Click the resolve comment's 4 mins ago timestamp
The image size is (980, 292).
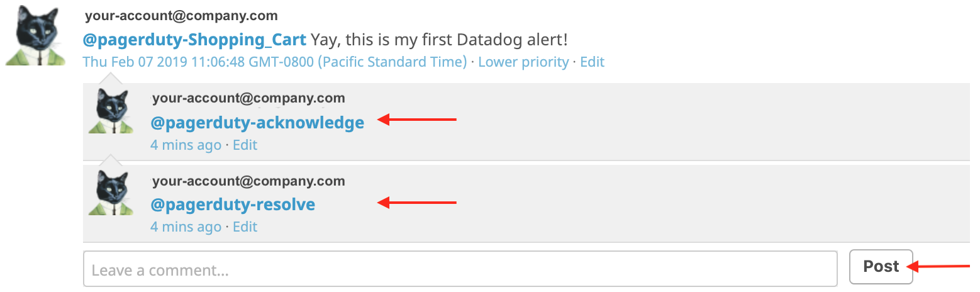(x=186, y=227)
